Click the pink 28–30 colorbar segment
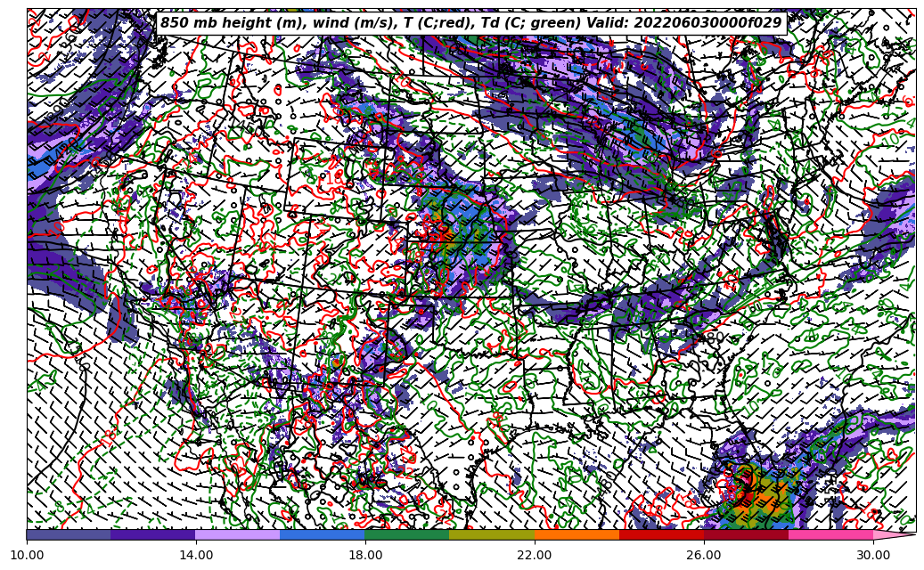924x570 pixels. (x=831, y=534)
